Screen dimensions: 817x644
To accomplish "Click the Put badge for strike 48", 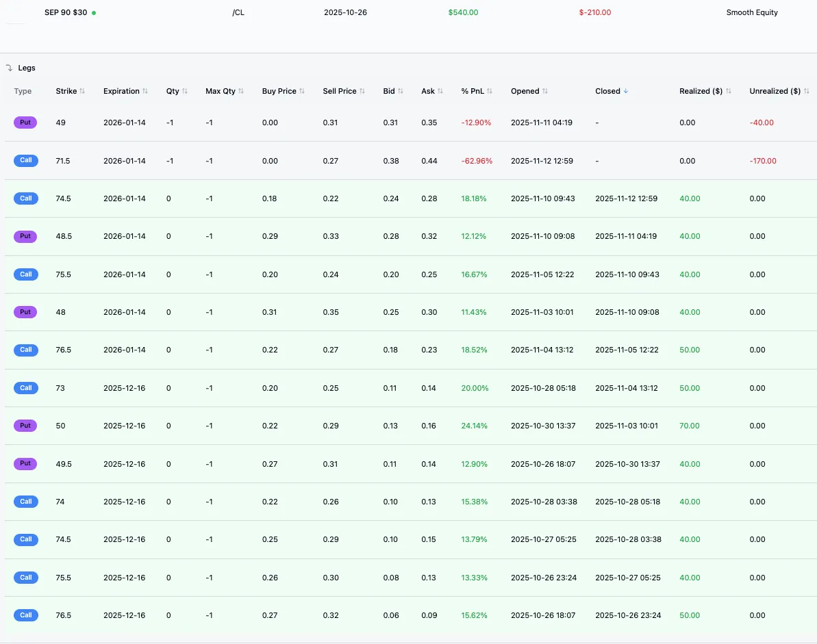I will click(25, 312).
